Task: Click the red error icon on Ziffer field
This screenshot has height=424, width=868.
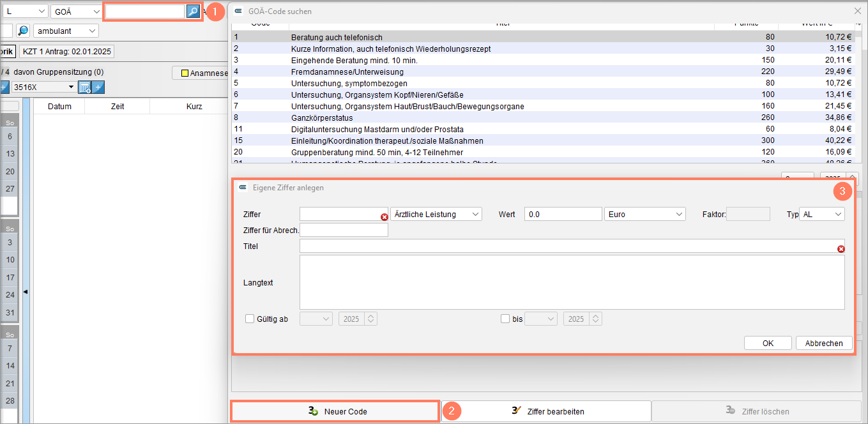Action: (385, 217)
